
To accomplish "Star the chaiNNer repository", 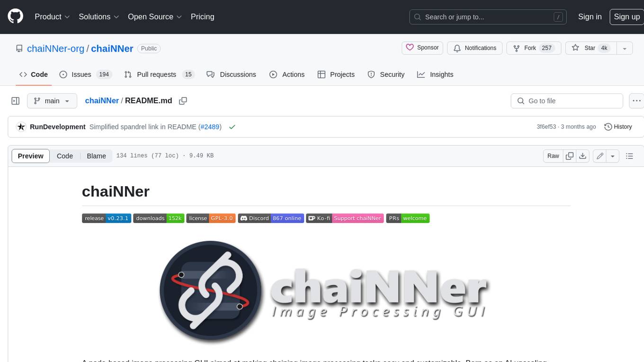I will [590, 48].
